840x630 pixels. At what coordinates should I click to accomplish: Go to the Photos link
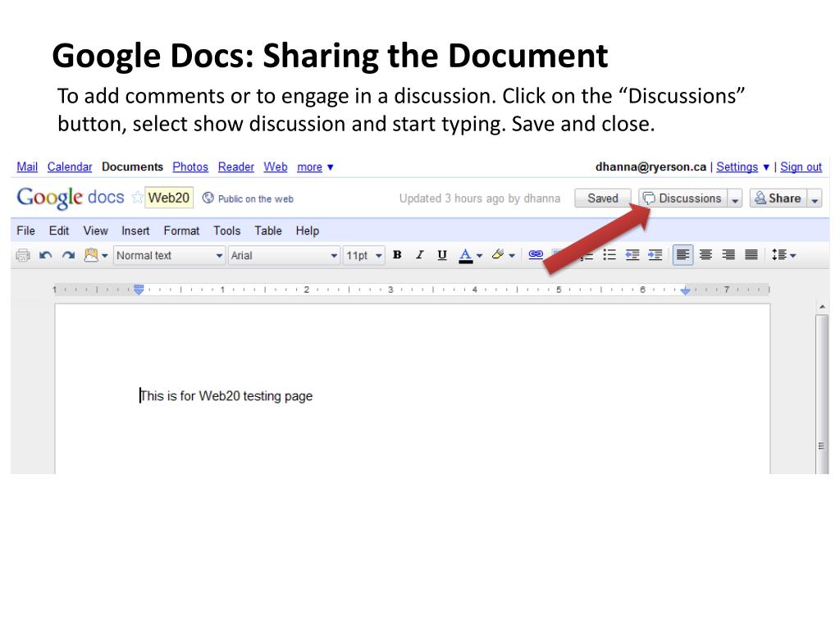[190, 167]
